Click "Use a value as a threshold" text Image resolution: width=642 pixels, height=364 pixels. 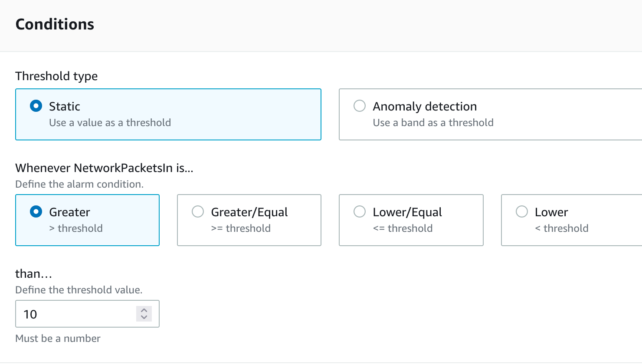[110, 123]
